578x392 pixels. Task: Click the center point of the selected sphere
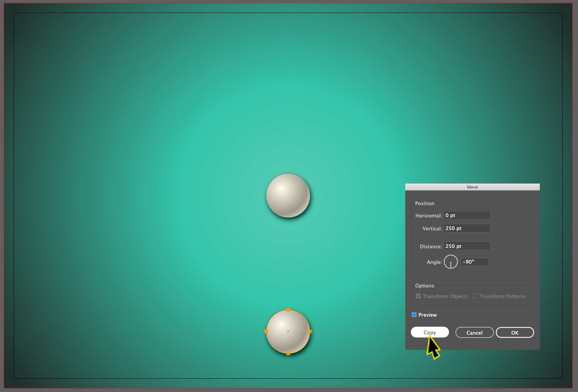click(x=288, y=332)
